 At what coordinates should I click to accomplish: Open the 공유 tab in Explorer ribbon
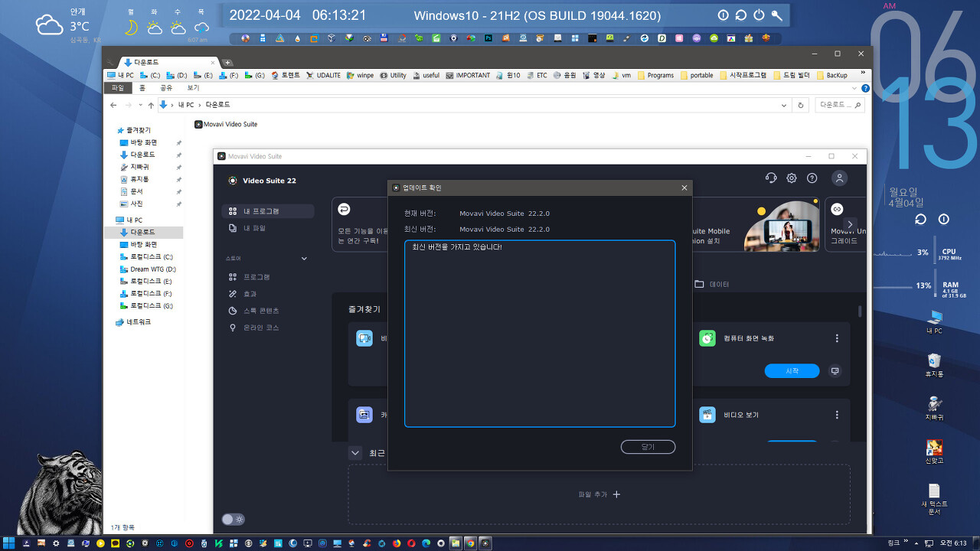click(165, 88)
